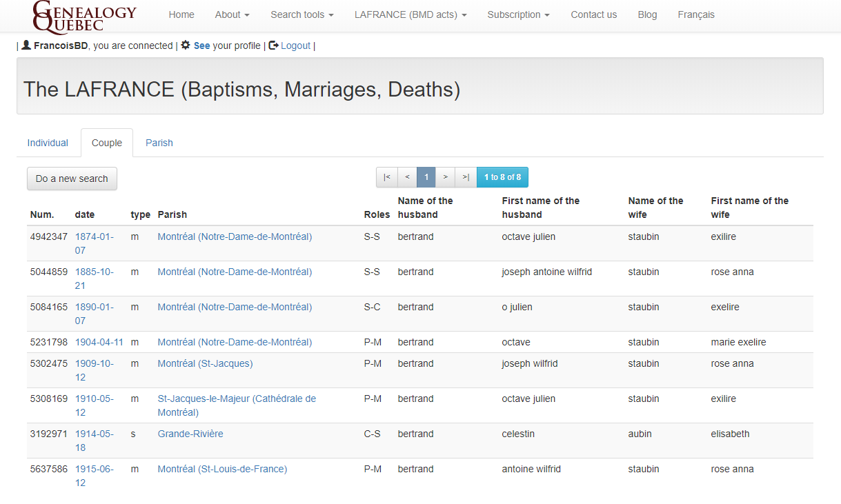Click record number 5308169
This screenshot has width=841, height=504.
[x=49, y=399]
